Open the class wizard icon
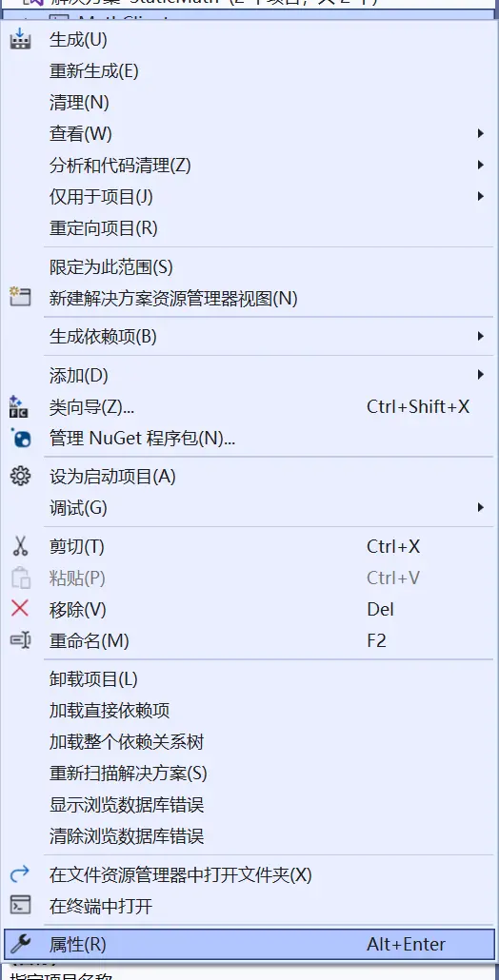499x980 pixels. tap(19, 407)
